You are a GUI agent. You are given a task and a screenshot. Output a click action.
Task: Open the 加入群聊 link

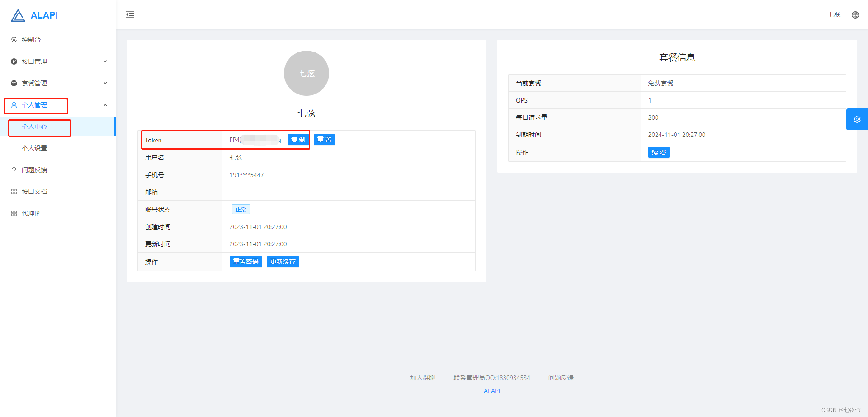tap(422, 378)
